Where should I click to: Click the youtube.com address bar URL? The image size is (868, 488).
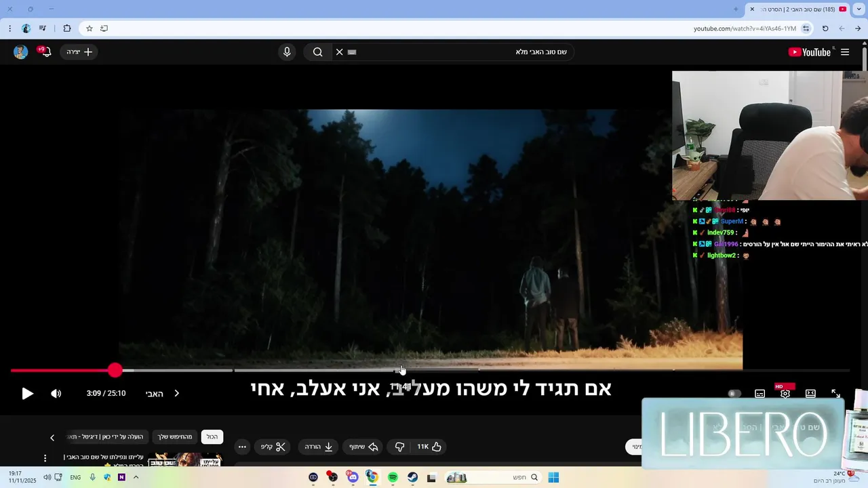745,28
